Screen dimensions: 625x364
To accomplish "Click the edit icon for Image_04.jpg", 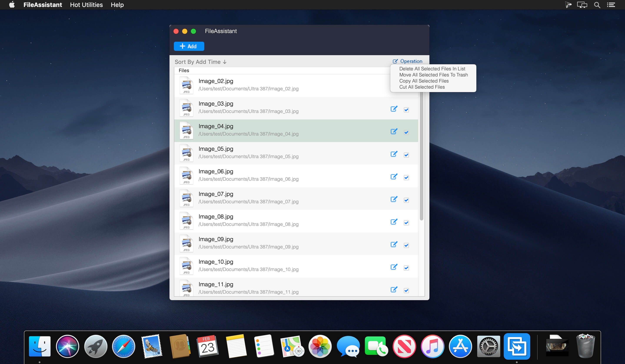I will 394,132.
